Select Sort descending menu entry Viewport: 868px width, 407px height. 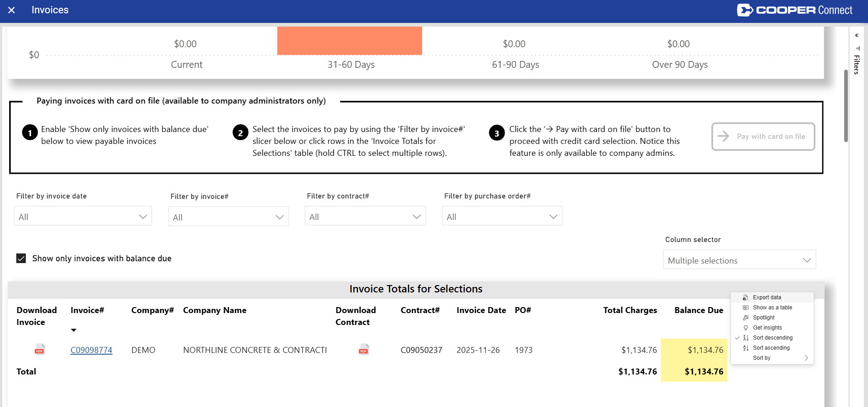click(x=772, y=338)
